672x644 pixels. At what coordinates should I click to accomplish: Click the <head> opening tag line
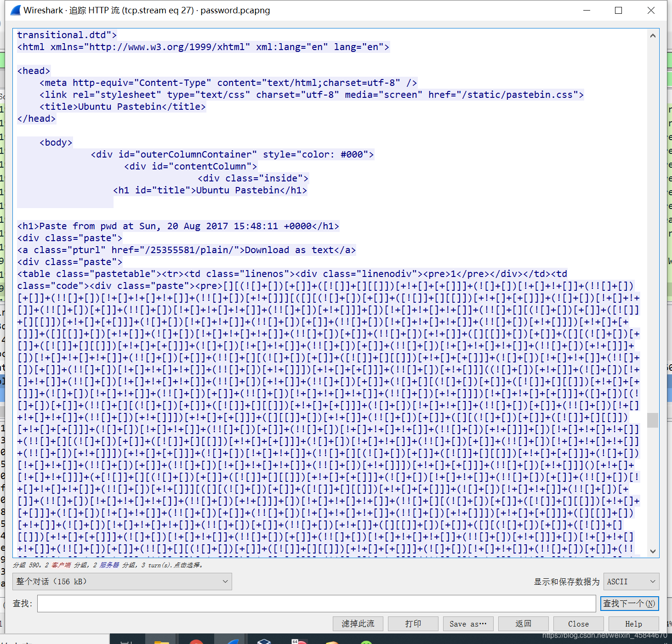click(34, 71)
